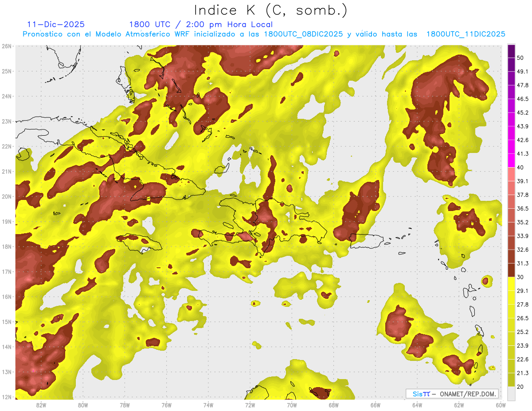
Task: Click the '33.9' color scale label
Action: (523, 236)
